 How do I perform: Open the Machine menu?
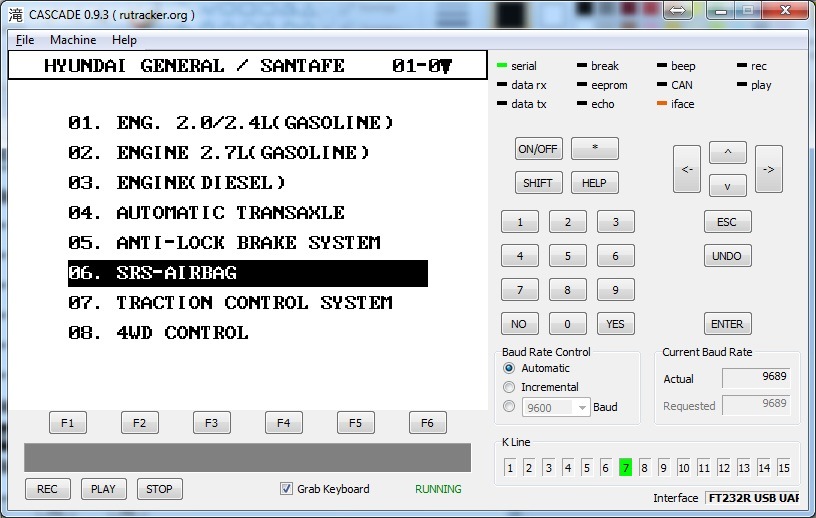tap(73, 40)
